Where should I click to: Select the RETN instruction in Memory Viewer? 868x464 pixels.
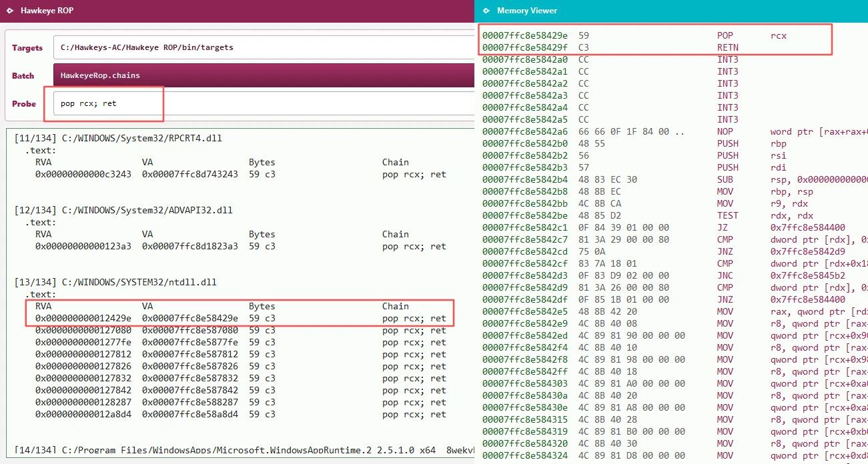[728, 47]
